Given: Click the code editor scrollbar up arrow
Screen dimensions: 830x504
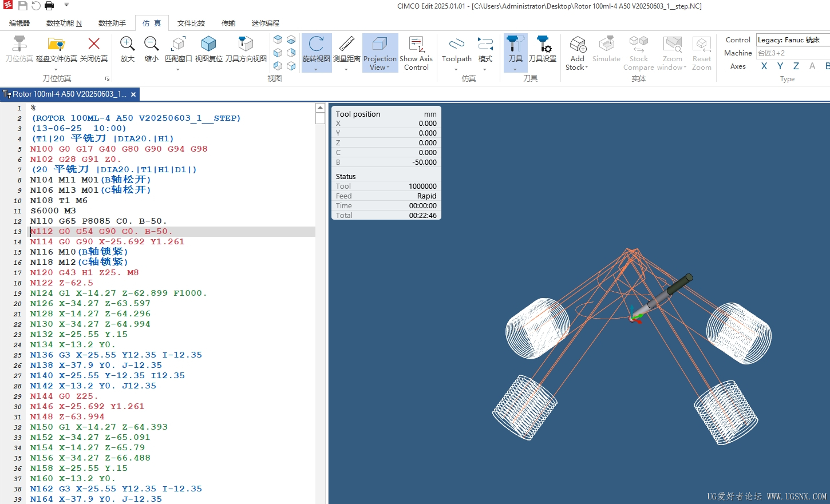Looking at the screenshot, I should tap(321, 108).
